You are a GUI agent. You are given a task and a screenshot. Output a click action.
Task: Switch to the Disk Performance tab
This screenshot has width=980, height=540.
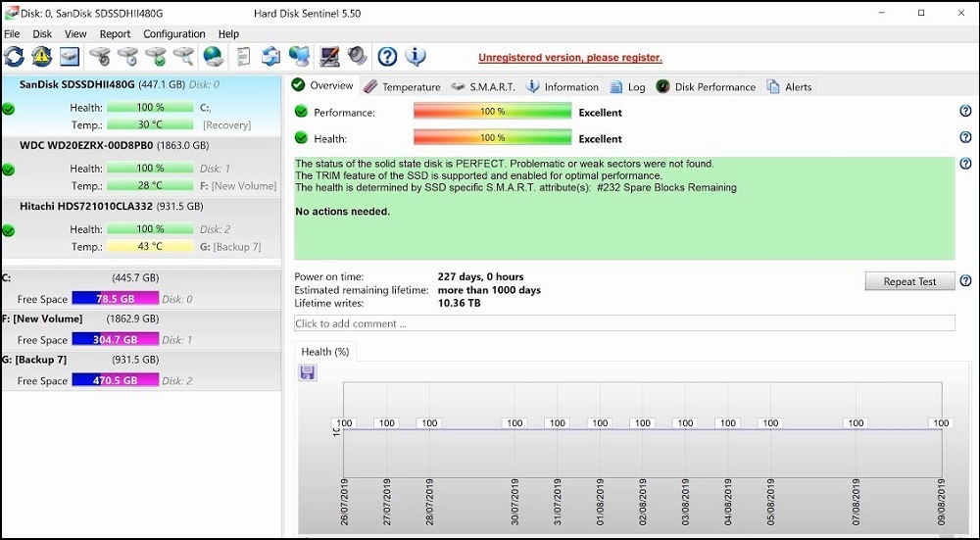click(x=707, y=87)
